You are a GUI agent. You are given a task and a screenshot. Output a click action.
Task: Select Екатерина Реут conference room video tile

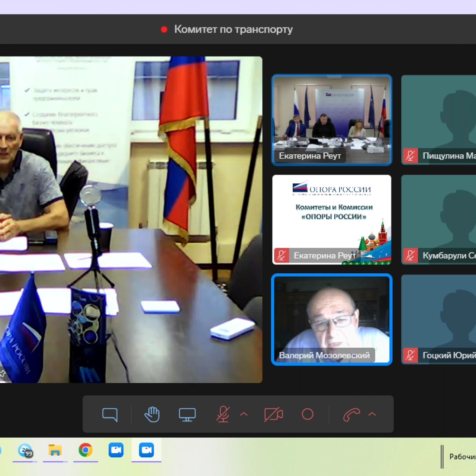(332, 120)
